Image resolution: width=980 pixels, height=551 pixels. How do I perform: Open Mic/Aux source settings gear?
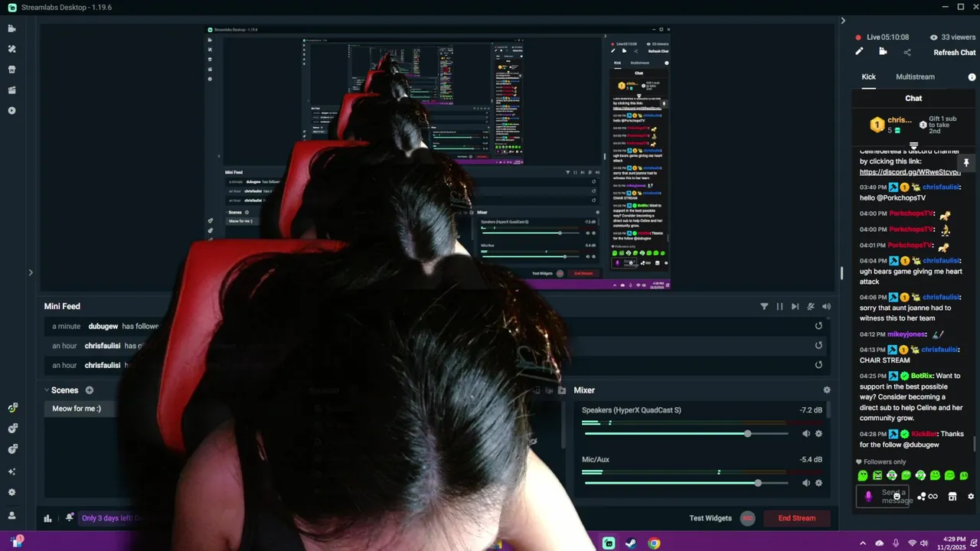pyautogui.click(x=818, y=483)
